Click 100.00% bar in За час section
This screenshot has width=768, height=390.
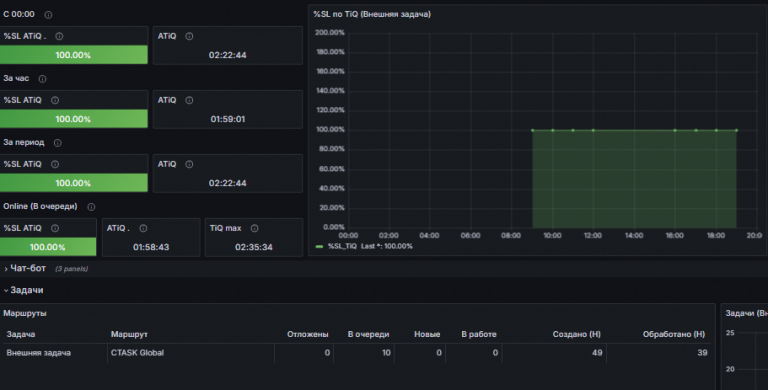pos(73,119)
